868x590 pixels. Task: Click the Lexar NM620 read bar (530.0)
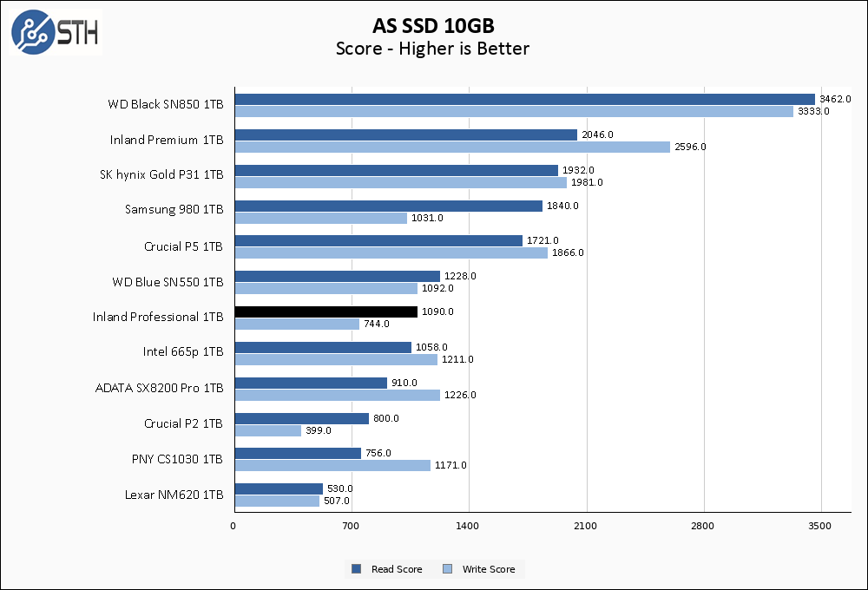279,488
